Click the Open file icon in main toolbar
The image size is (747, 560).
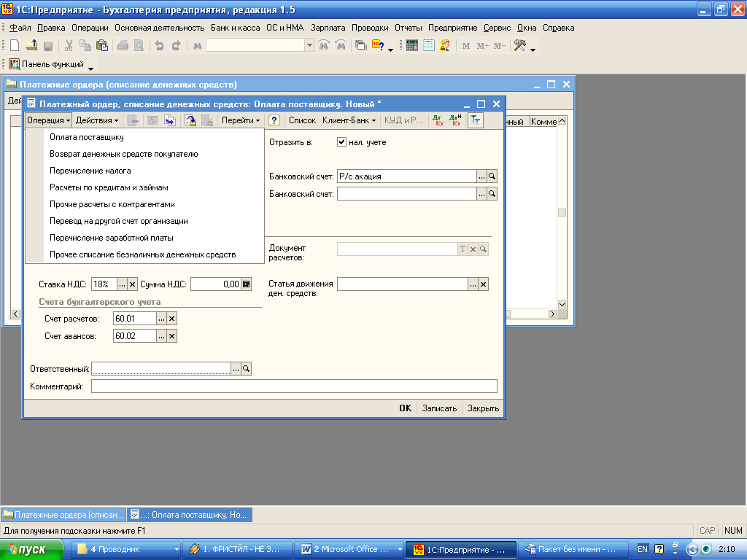31,46
